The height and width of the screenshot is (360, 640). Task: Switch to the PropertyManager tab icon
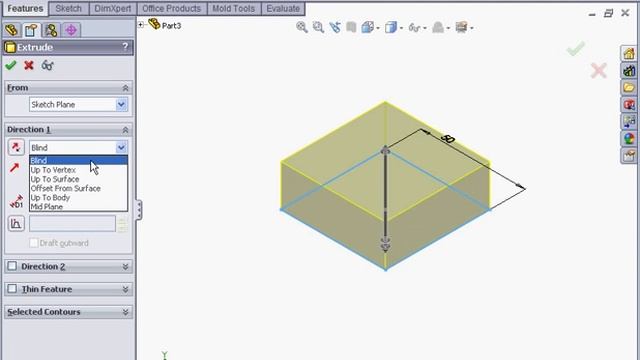[x=31, y=30]
